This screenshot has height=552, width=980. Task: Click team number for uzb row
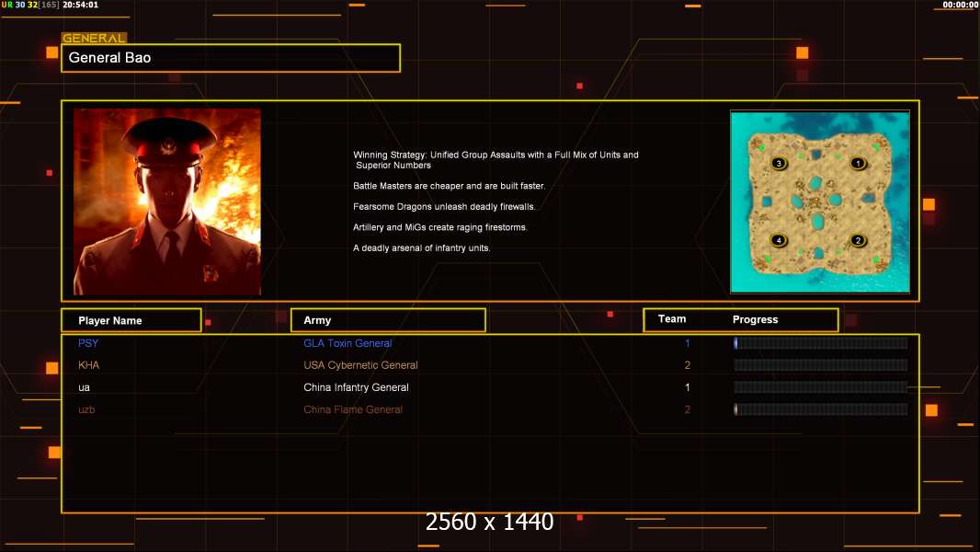[688, 409]
